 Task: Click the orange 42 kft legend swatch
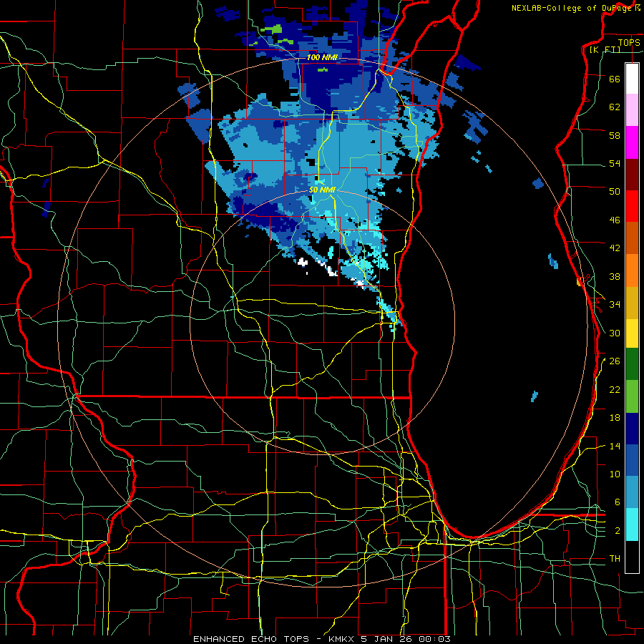[x=632, y=270]
